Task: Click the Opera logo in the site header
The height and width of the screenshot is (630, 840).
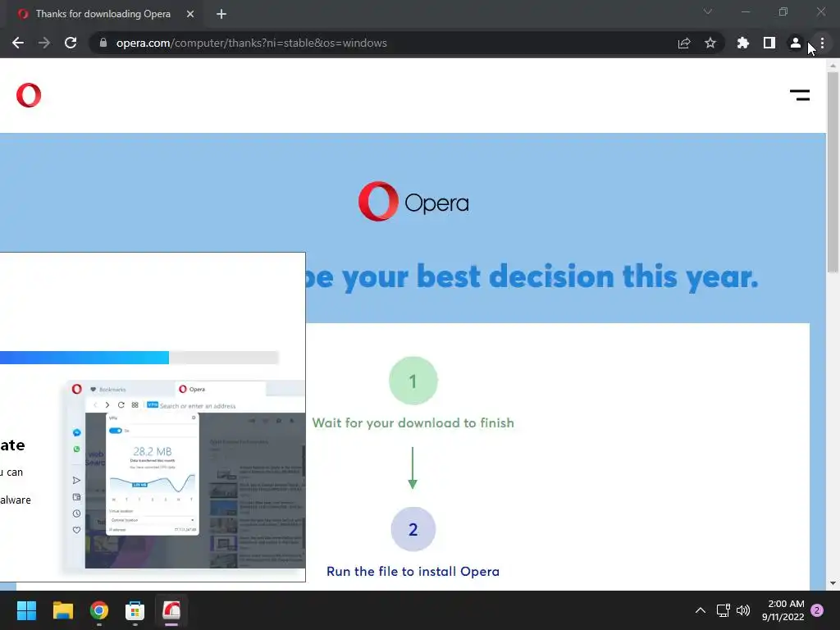Action: coord(29,95)
